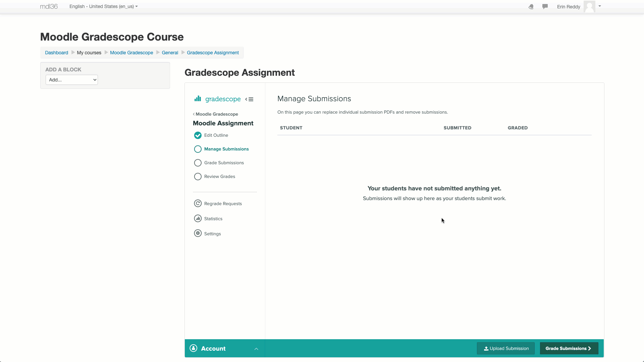Click the mdl36 site name
This screenshot has width=644, height=362.
click(x=49, y=7)
